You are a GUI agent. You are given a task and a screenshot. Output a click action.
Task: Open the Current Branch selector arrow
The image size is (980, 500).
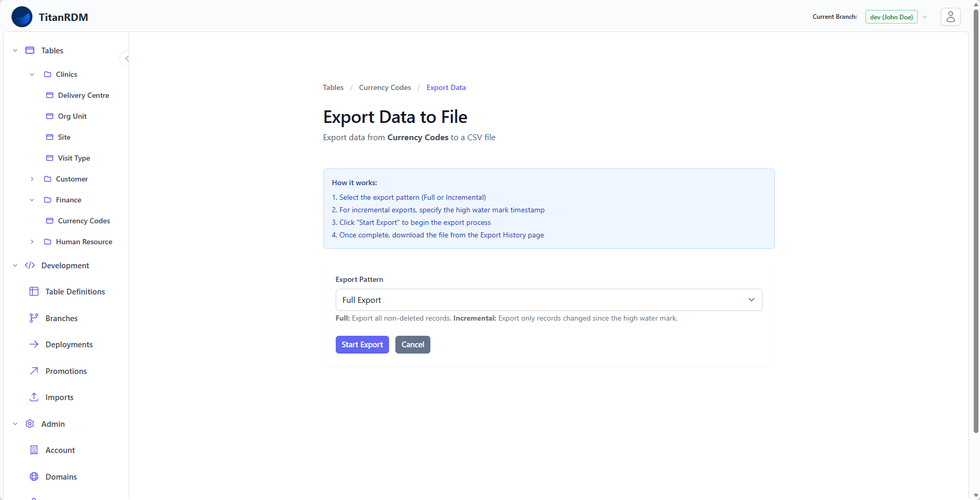pos(925,17)
